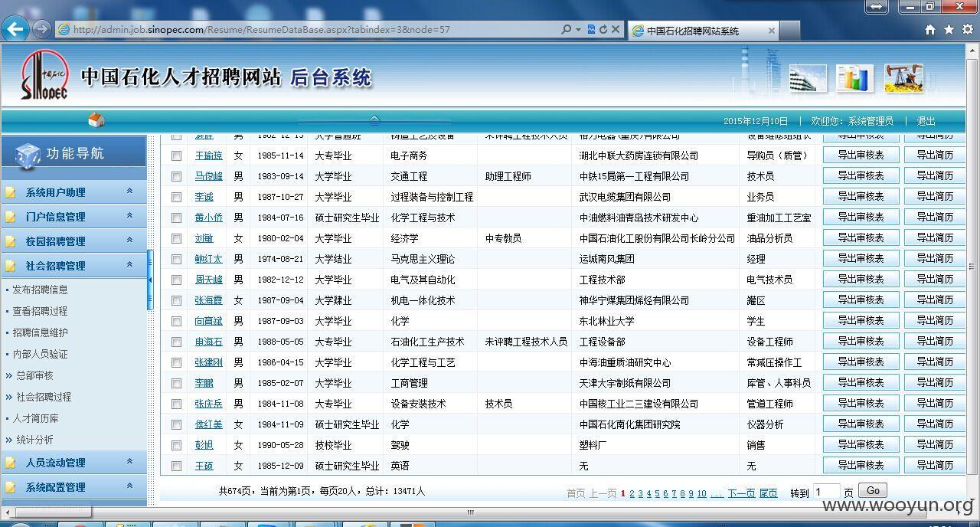Stop loading with the address bar X

tap(615, 30)
